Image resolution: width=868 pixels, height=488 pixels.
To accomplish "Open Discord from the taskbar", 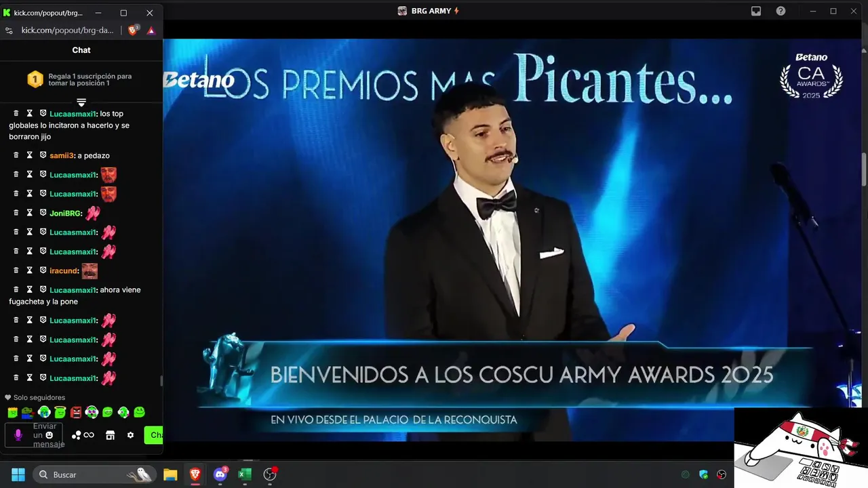I will [x=220, y=474].
